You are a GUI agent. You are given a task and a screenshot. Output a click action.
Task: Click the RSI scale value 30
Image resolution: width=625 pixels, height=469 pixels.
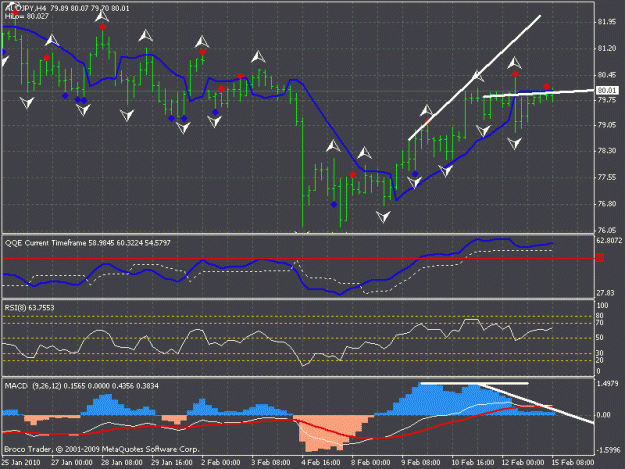(x=600, y=353)
